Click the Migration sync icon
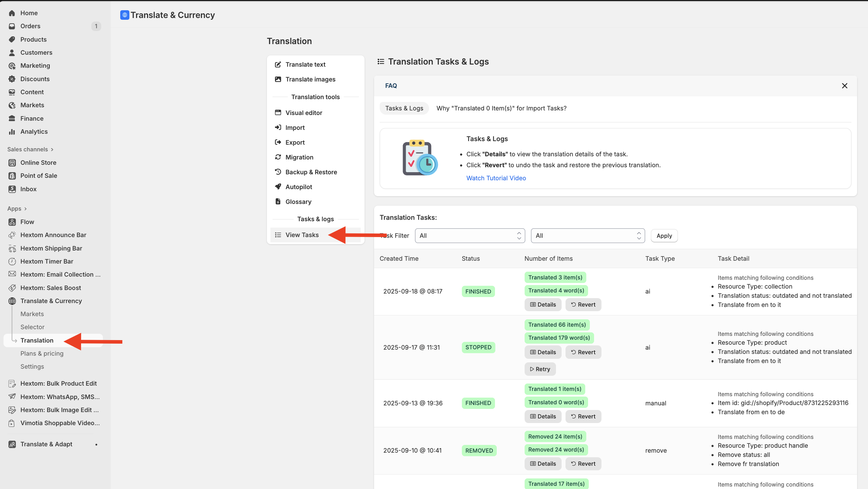The height and width of the screenshot is (489, 868). click(278, 157)
